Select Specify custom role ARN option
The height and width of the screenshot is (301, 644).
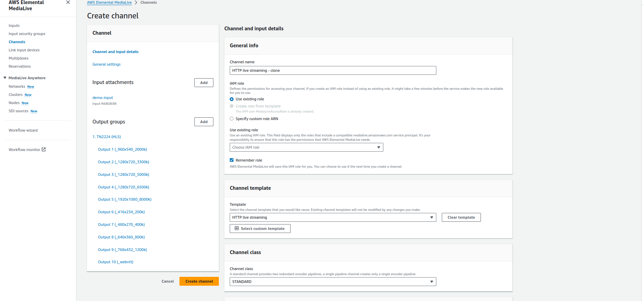point(232,119)
